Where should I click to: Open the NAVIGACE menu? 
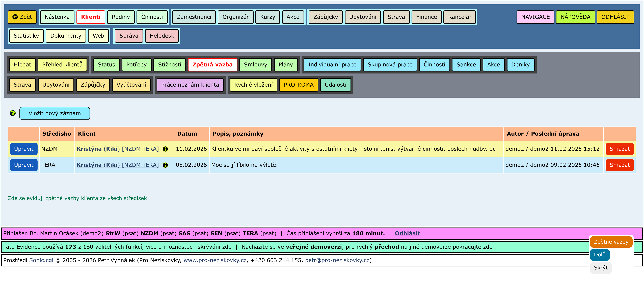(x=535, y=17)
